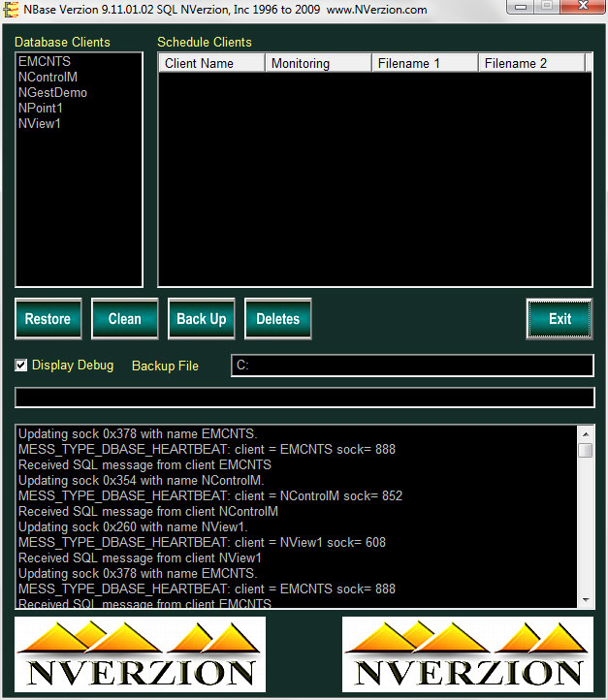
Task: Click log line with 'NView1 sock= 608'
Action: tap(202, 542)
